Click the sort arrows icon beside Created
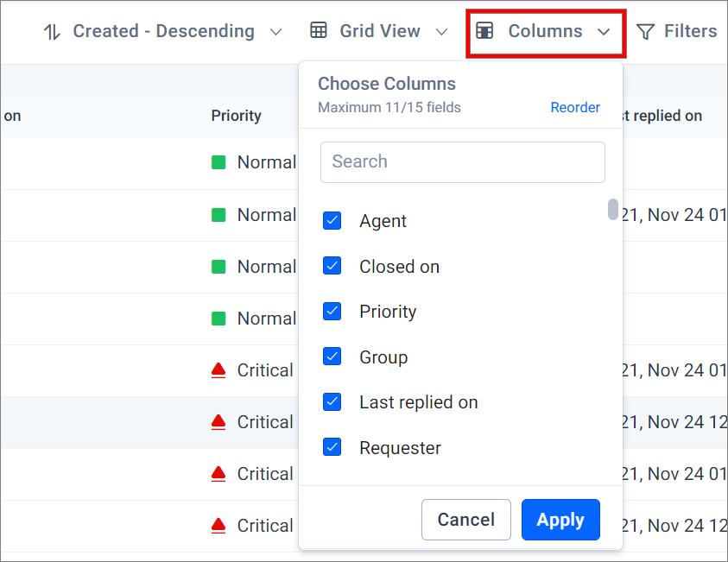 point(52,32)
